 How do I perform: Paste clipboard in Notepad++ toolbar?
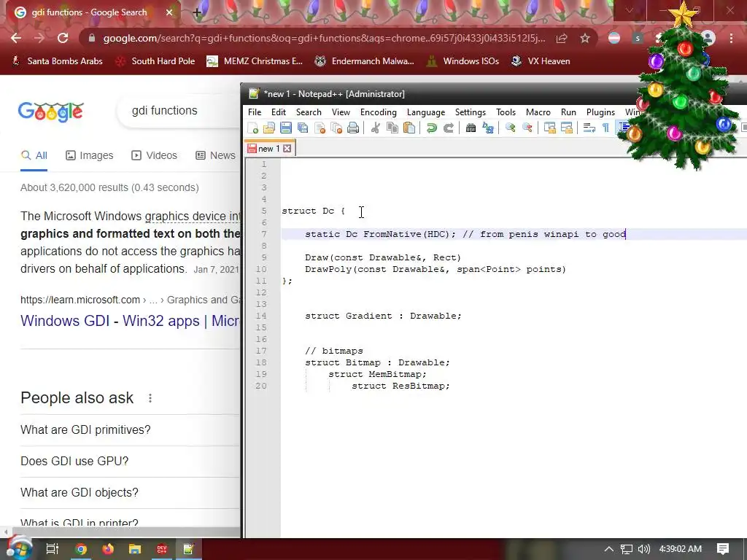(x=409, y=128)
